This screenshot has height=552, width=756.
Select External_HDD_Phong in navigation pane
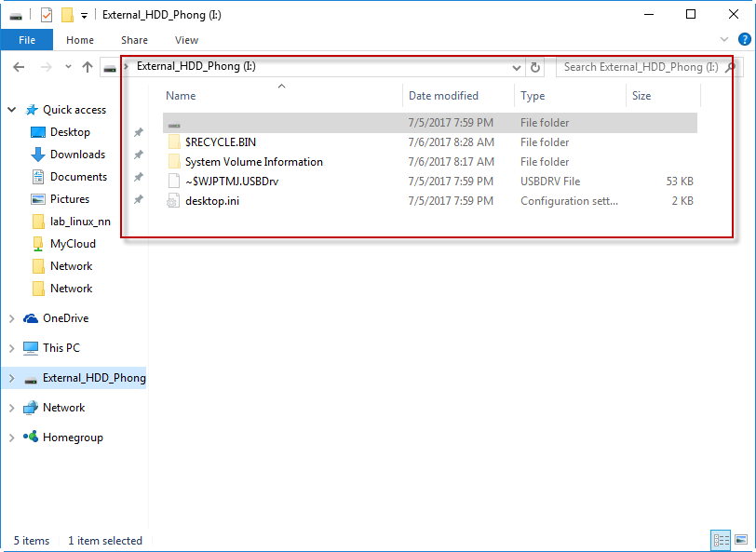point(94,378)
